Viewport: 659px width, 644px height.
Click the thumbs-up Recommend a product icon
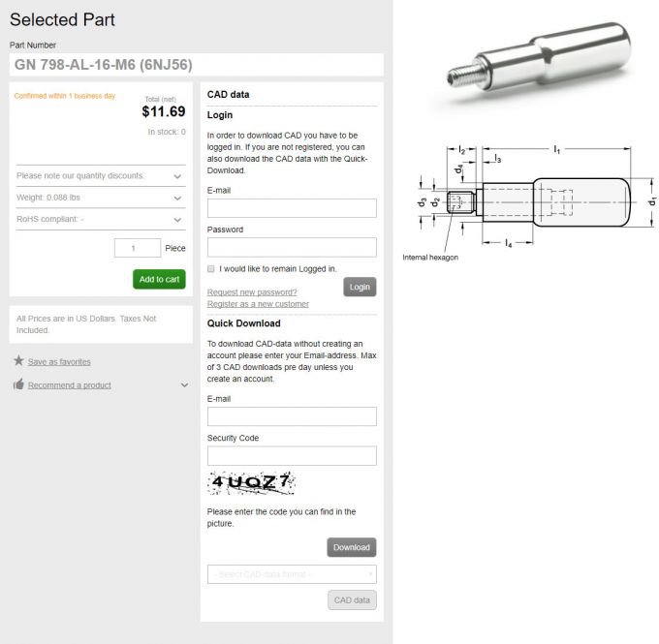pos(18,385)
